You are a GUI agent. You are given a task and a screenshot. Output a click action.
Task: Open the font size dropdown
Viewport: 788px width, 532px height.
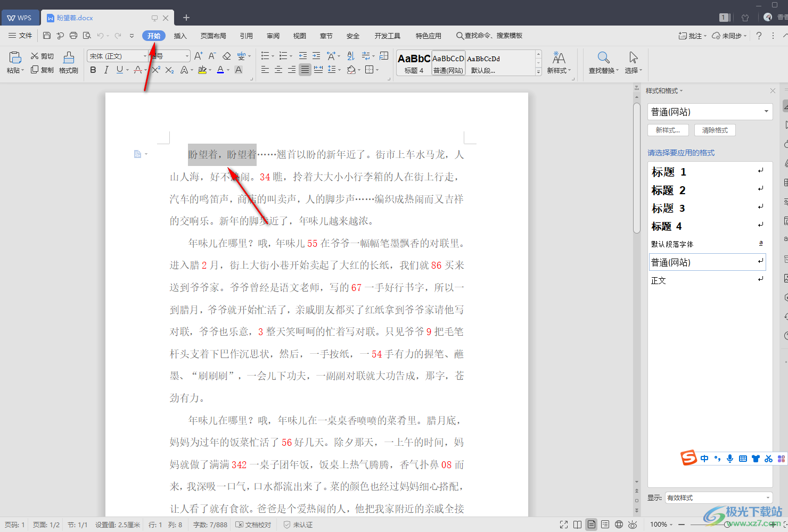[x=187, y=56]
